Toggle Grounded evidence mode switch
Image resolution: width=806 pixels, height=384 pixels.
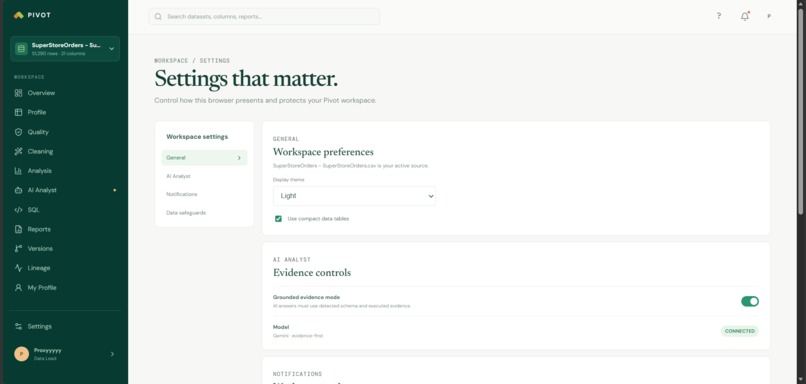tap(750, 301)
